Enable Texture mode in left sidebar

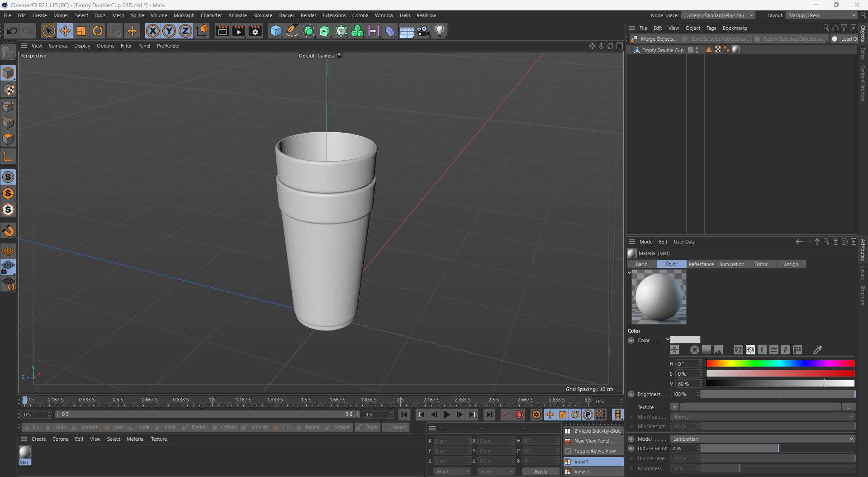8,90
